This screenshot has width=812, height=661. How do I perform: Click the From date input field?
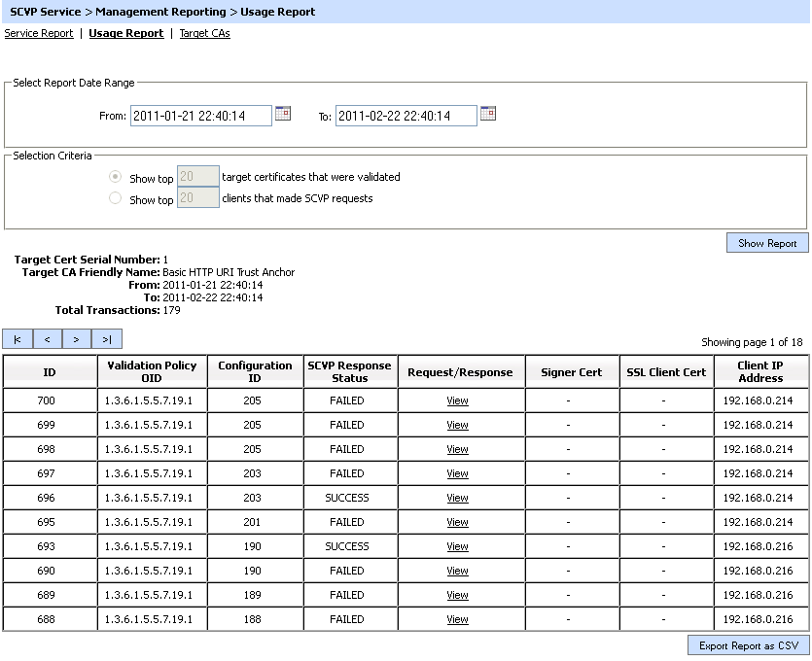(200, 116)
